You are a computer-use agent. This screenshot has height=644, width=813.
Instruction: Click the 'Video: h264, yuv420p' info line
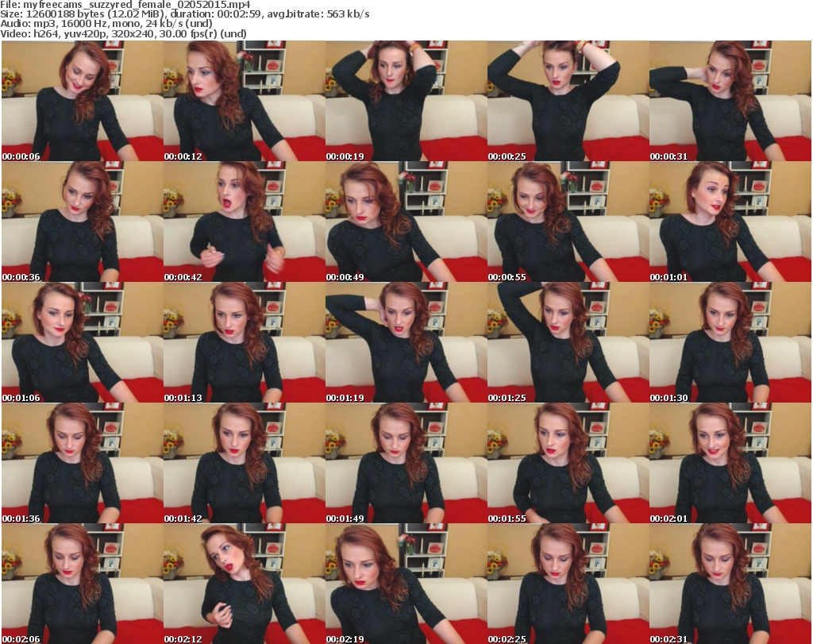tap(123, 33)
